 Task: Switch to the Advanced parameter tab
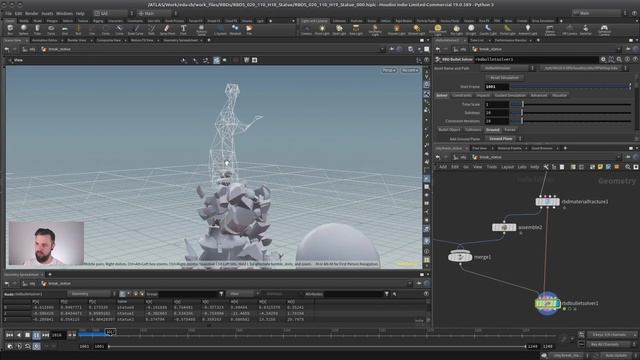click(538, 96)
